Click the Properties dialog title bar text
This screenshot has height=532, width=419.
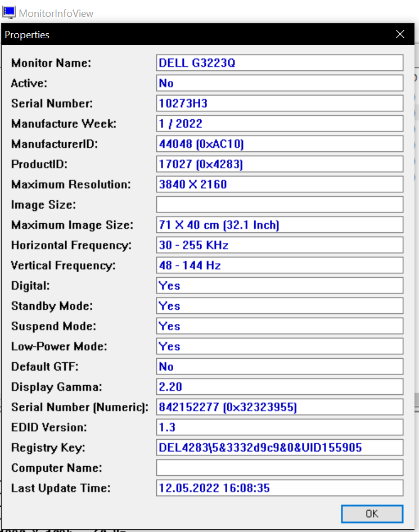(27, 35)
